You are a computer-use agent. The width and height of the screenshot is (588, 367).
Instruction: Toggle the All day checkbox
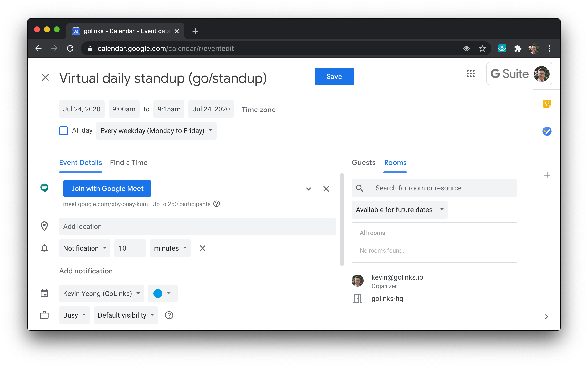(64, 131)
